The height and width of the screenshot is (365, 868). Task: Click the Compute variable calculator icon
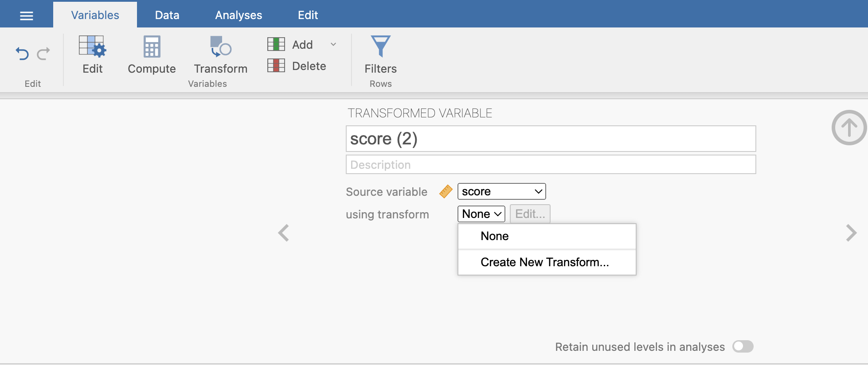pos(152,47)
